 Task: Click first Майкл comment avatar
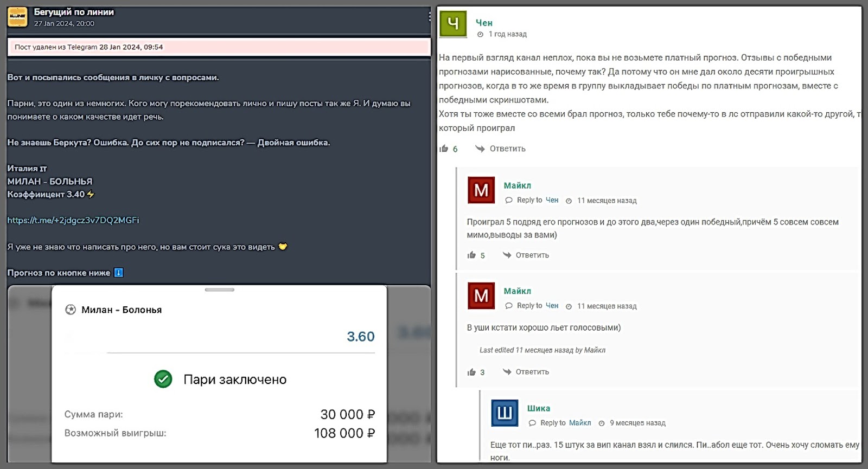(x=481, y=190)
